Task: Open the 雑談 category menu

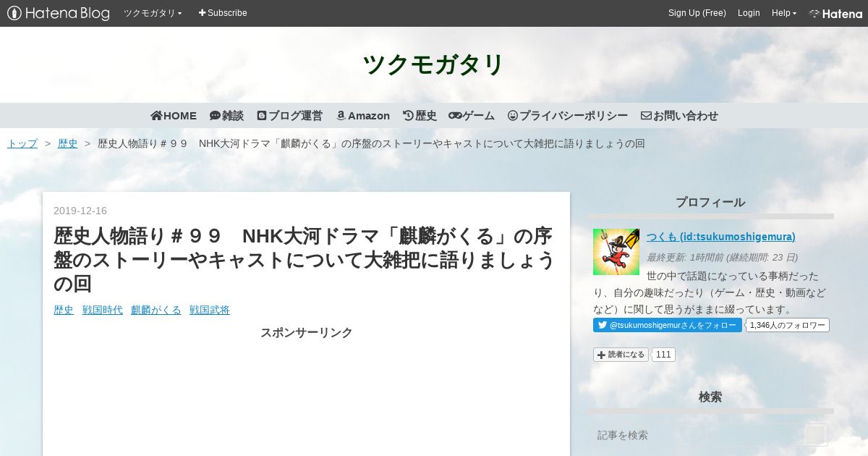Action: pos(226,116)
